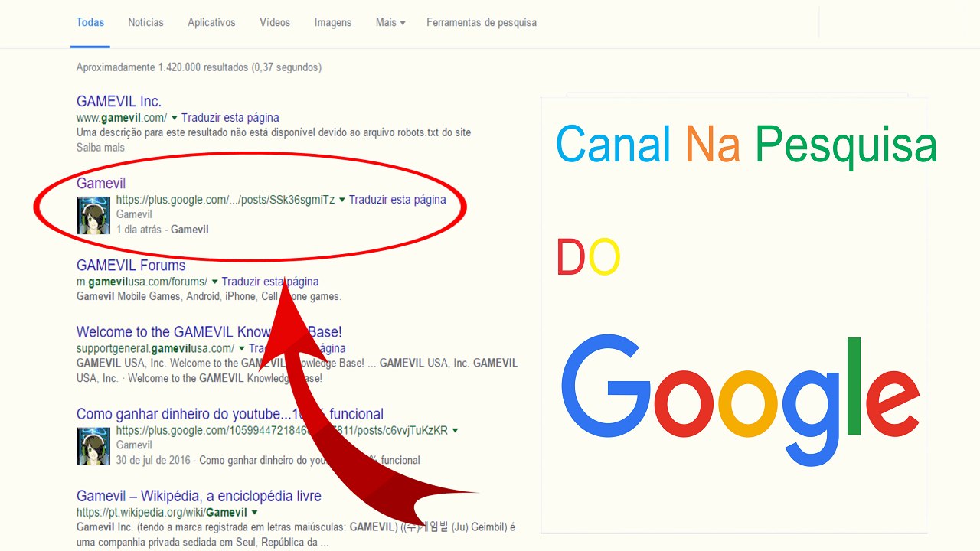980x551 pixels.
Task: Open the GAMEVIL Inc. result title
Action: click(x=119, y=101)
